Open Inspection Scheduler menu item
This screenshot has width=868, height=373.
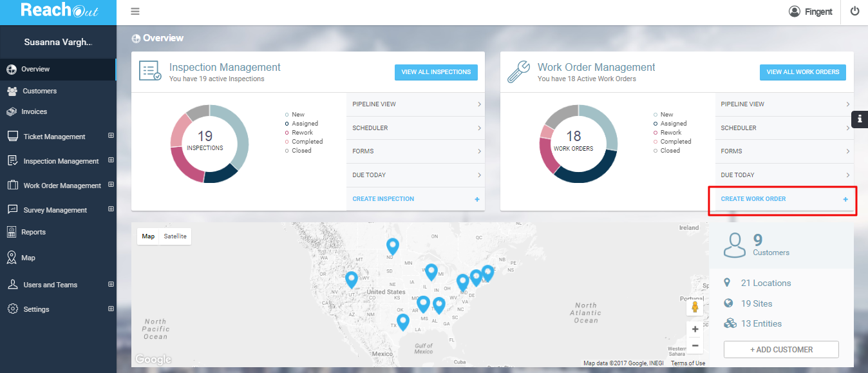(x=415, y=128)
